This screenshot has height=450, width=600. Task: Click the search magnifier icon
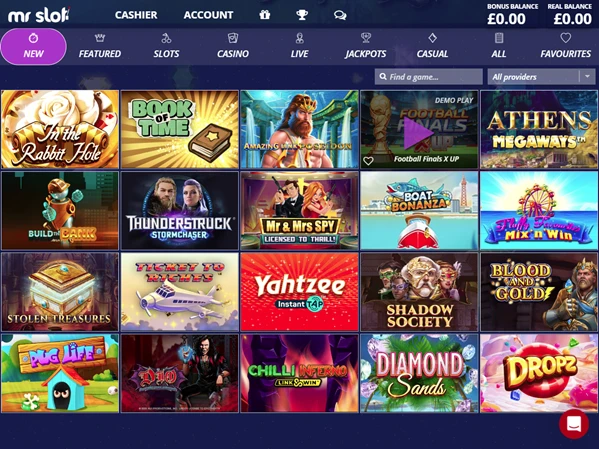point(383,77)
